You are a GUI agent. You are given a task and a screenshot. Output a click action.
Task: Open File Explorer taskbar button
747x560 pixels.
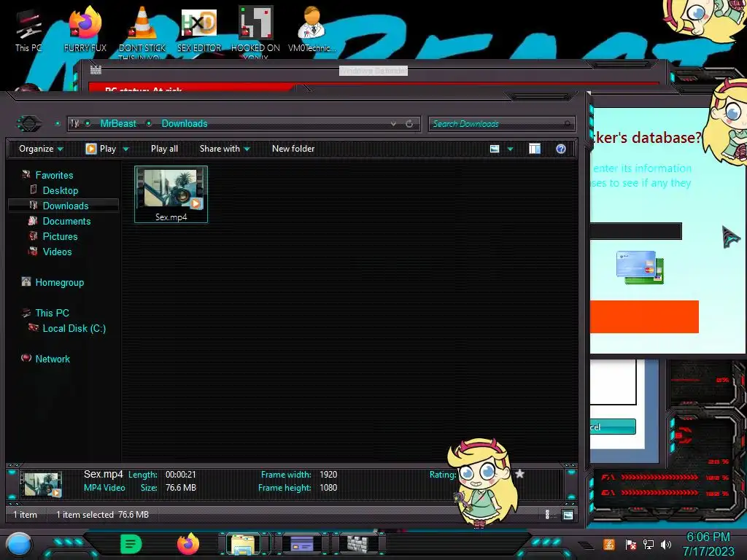click(243, 544)
